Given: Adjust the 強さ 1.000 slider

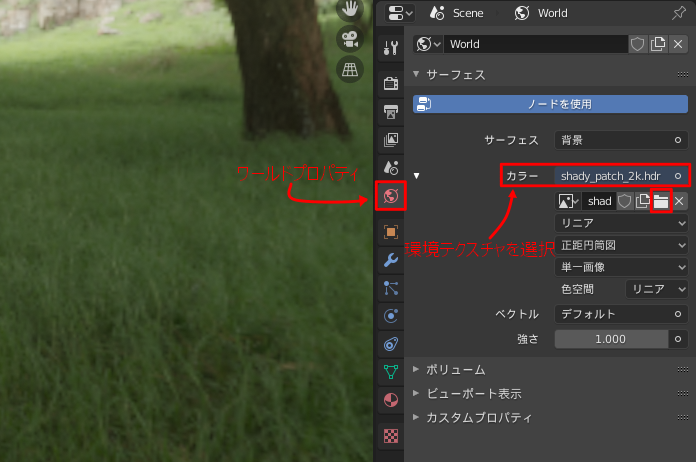Looking at the screenshot, I should [611, 339].
